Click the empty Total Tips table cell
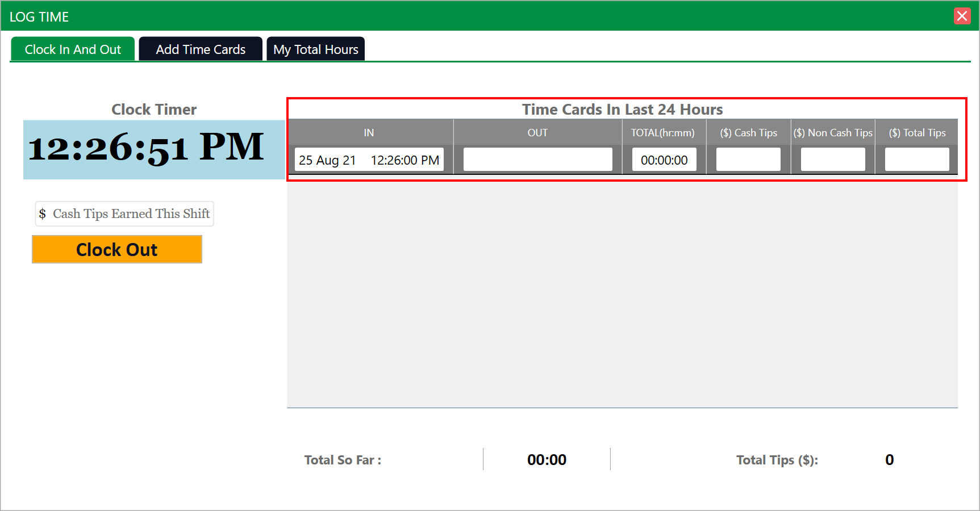 tap(917, 160)
